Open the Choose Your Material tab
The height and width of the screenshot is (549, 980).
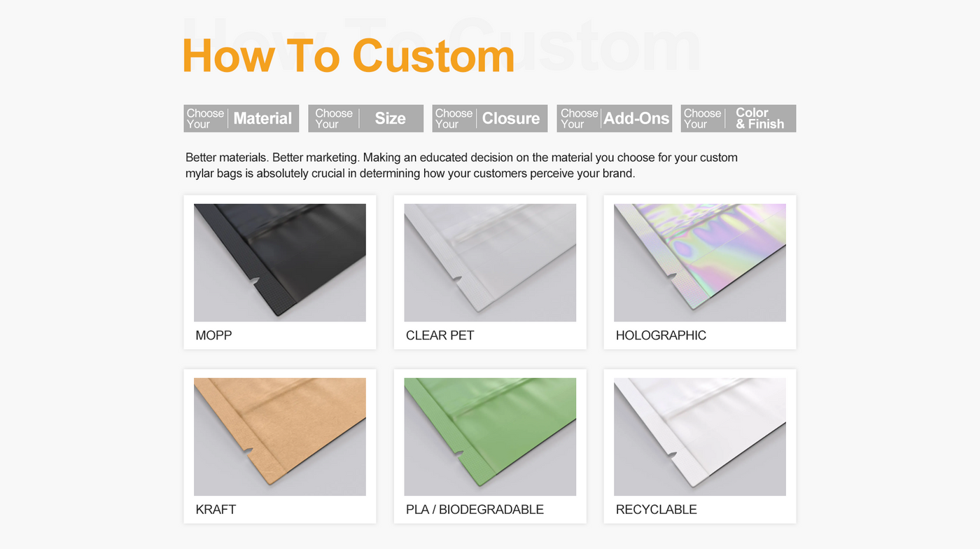[x=241, y=118]
